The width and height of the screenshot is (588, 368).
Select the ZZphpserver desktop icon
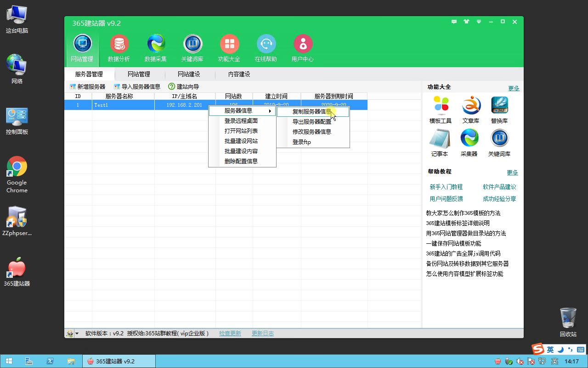pyautogui.click(x=17, y=221)
